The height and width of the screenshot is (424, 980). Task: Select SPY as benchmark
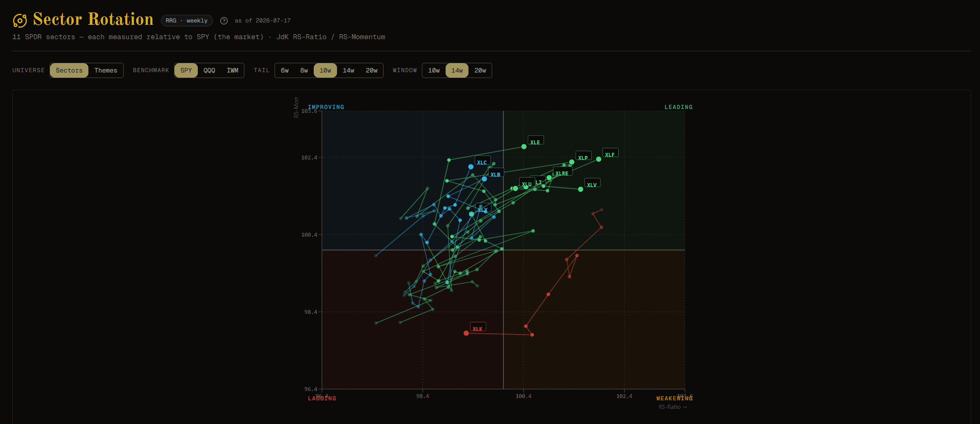coord(186,70)
